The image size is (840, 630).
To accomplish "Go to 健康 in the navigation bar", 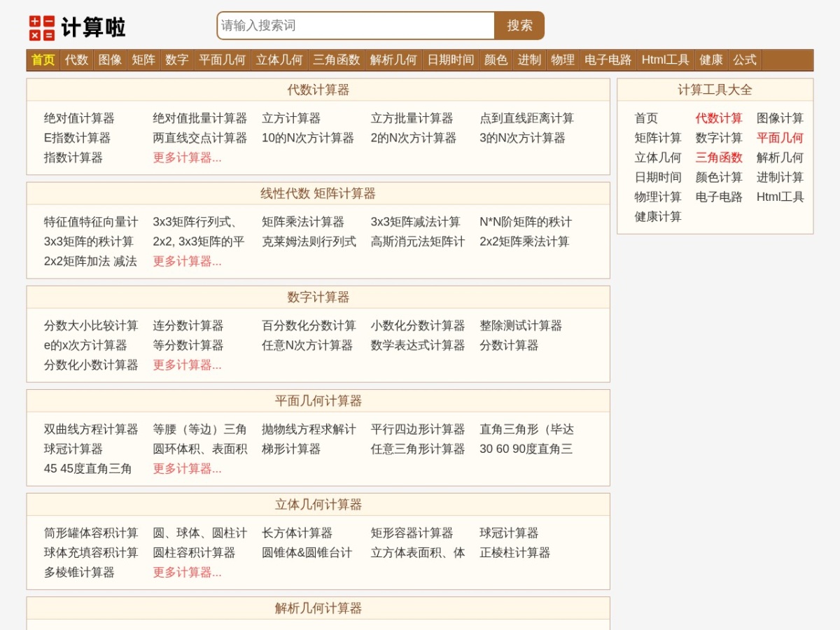I will [711, 60].
